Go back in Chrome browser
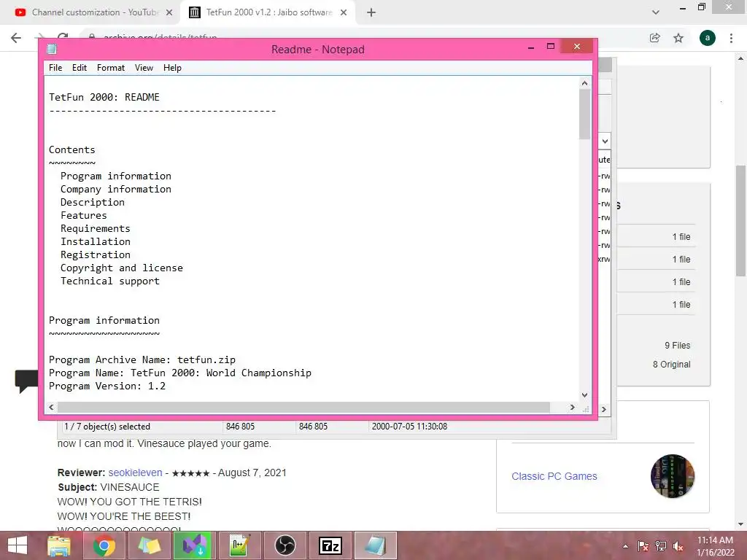 click(16, 38)
